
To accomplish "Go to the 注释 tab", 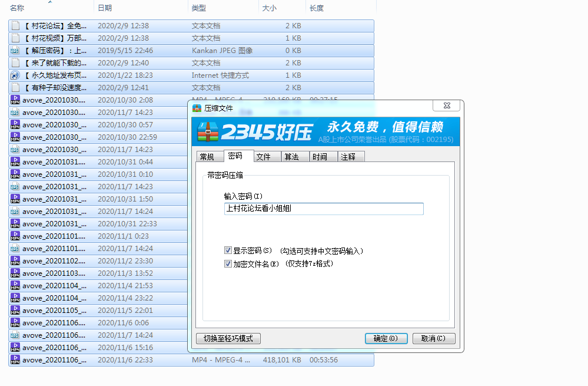I will (348, 157).
